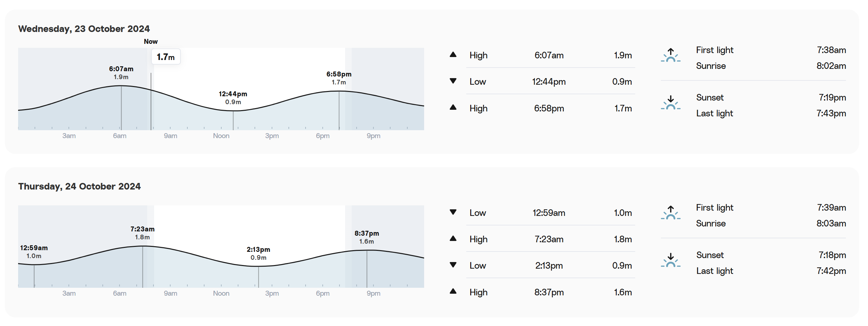Click the Thursday, 24 October 2024 heading
868x326 pixels.
[x=79, y=186]
